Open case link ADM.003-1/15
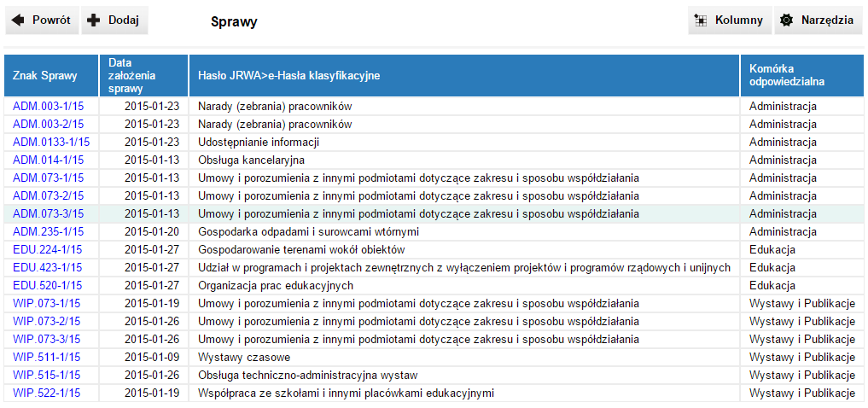The width and height of the screenshot is (868, 408). [49, 107]
